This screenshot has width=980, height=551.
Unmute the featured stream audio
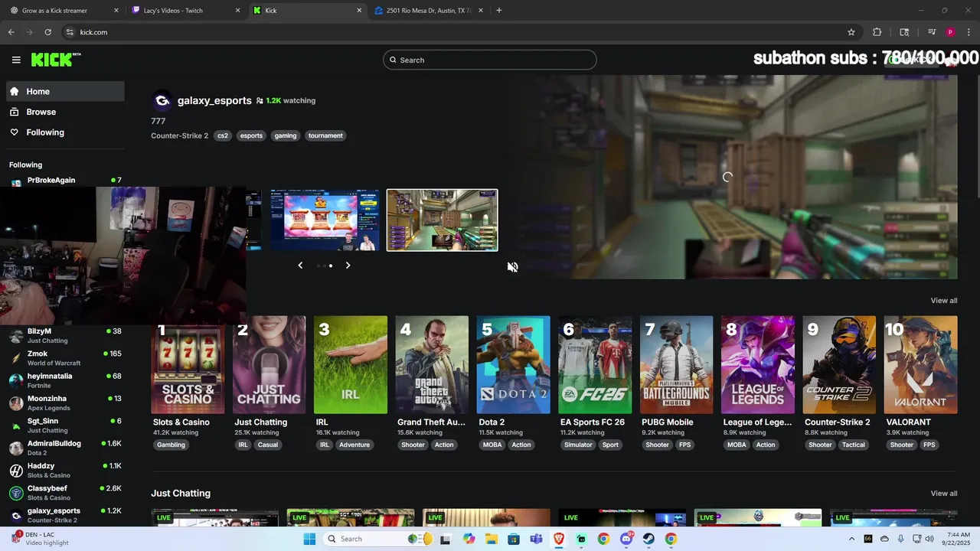point(512,267)
